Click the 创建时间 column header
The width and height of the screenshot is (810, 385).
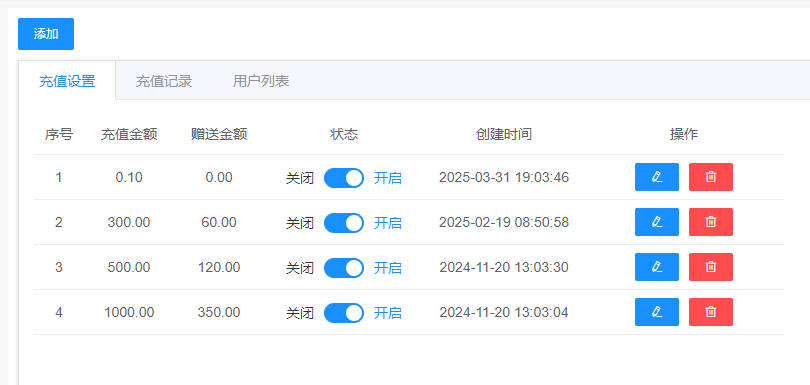(x=504, y=134)
